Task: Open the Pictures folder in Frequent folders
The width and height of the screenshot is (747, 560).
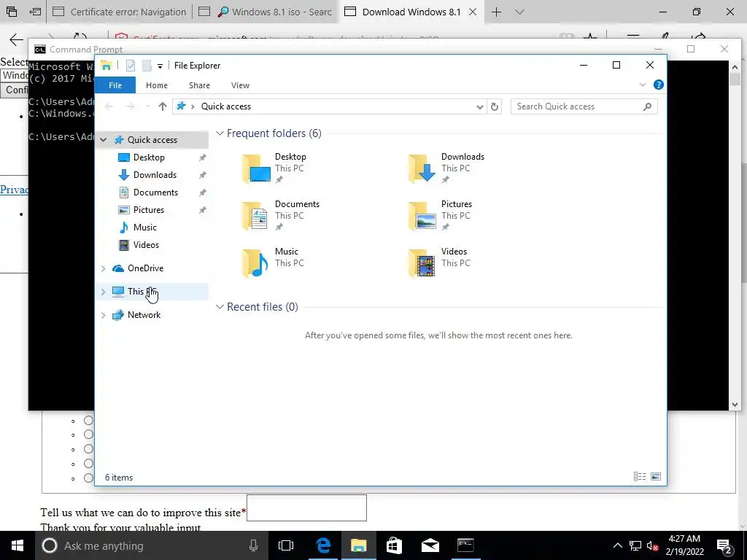Action: pos(440,215)
